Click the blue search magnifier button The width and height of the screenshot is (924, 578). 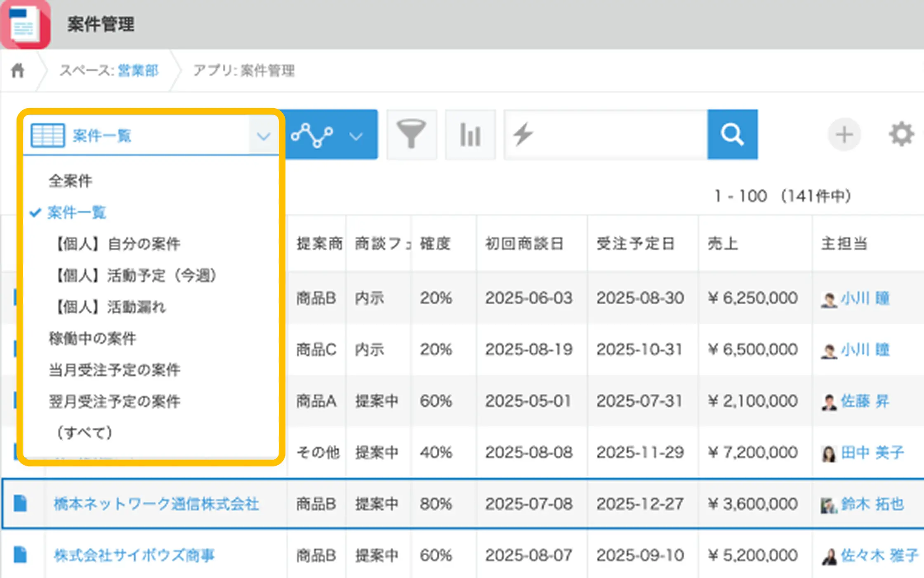point(732,134)
